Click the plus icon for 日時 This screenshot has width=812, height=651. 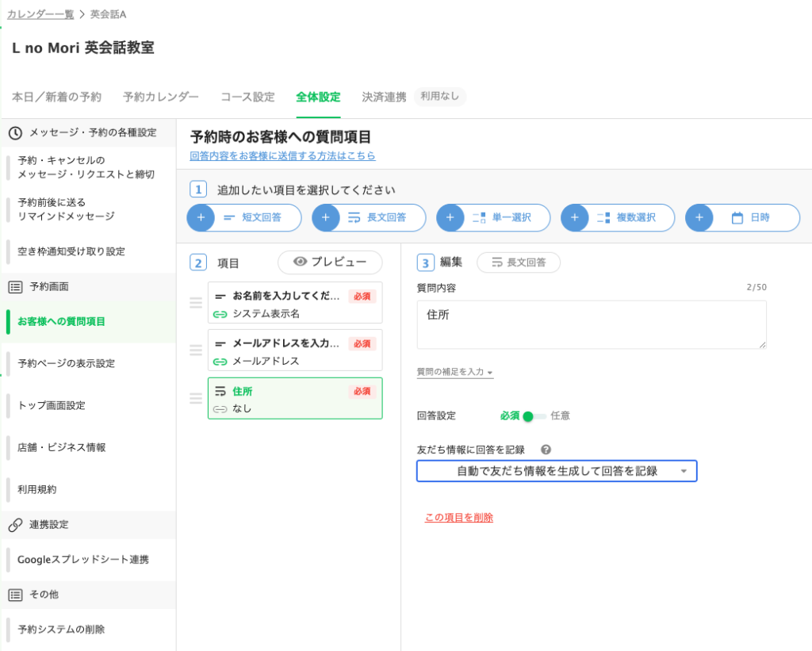click(x=699, y=217)
